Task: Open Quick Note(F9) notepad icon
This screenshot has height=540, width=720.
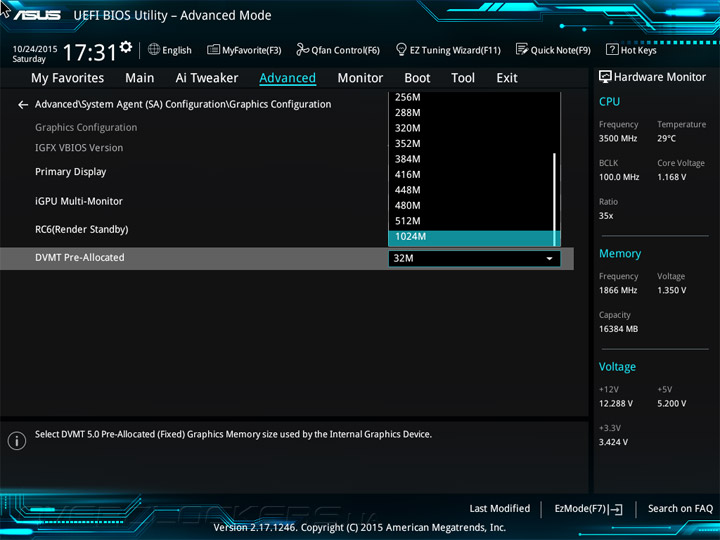Action: point(522,49)
